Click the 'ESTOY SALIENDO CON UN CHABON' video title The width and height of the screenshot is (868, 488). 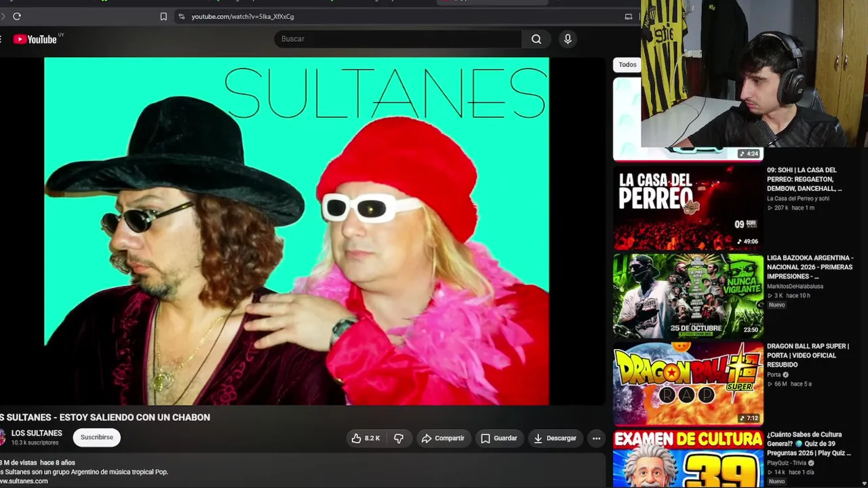[x=135, y=418]
